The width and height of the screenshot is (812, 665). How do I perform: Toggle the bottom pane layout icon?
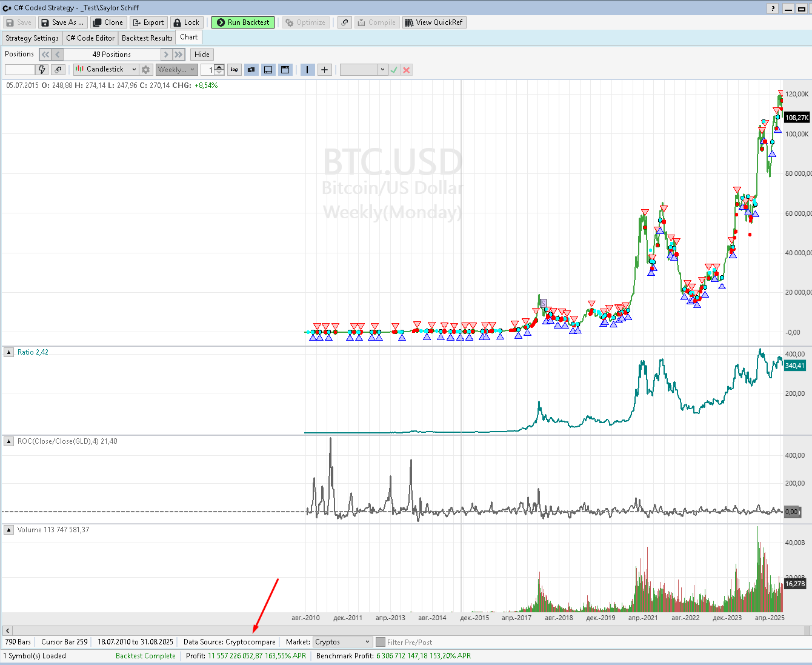click(268, 70)
